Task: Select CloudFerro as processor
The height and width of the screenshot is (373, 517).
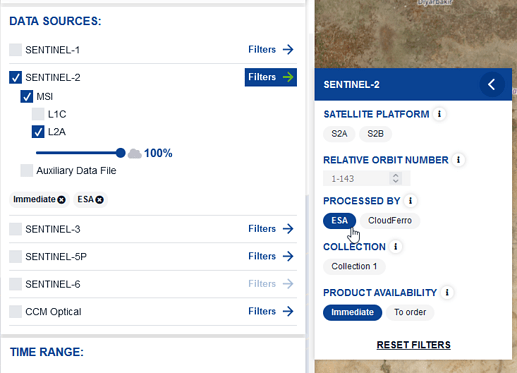Action: [x=390, y=220]
